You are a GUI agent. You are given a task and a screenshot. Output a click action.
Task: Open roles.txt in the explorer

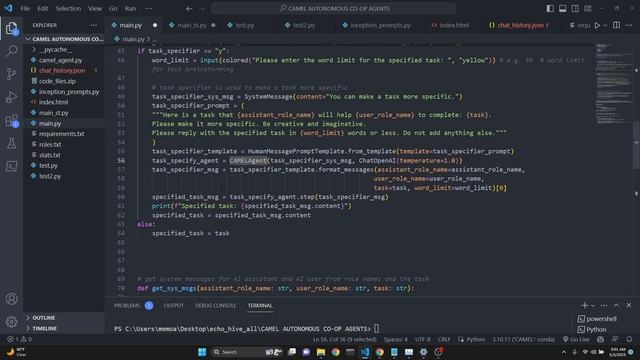point(50,144)
